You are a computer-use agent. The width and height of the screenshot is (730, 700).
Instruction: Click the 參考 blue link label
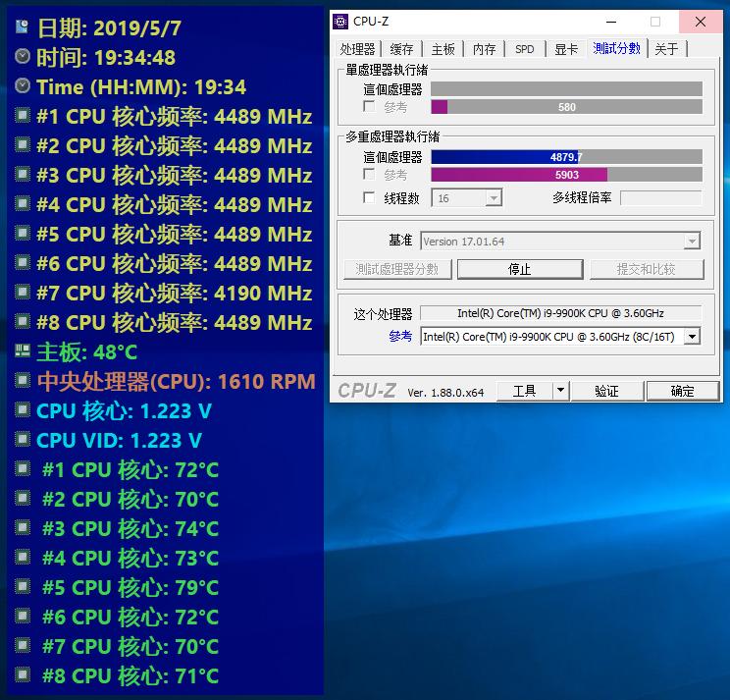tap(400, 336)
